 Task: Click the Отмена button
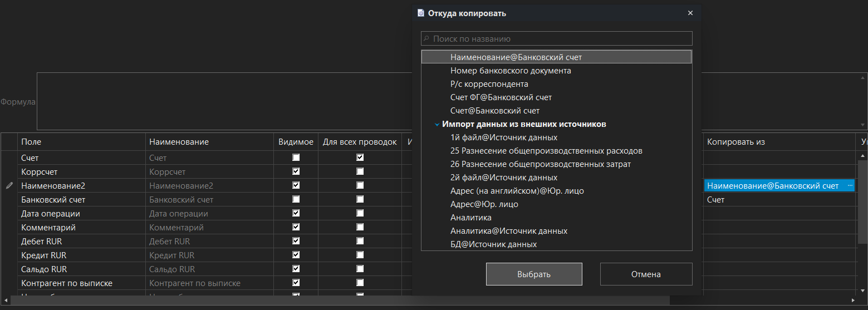point(646,274)
